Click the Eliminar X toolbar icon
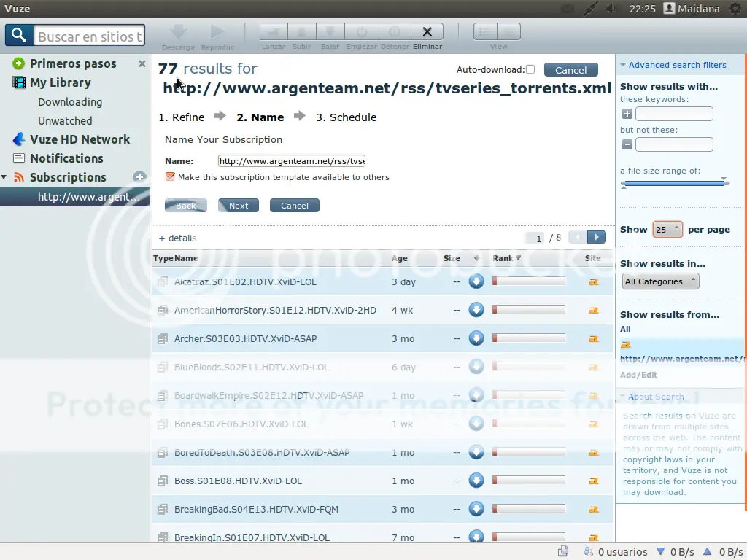This screenshot has height=560, width=747. (427, 32)
